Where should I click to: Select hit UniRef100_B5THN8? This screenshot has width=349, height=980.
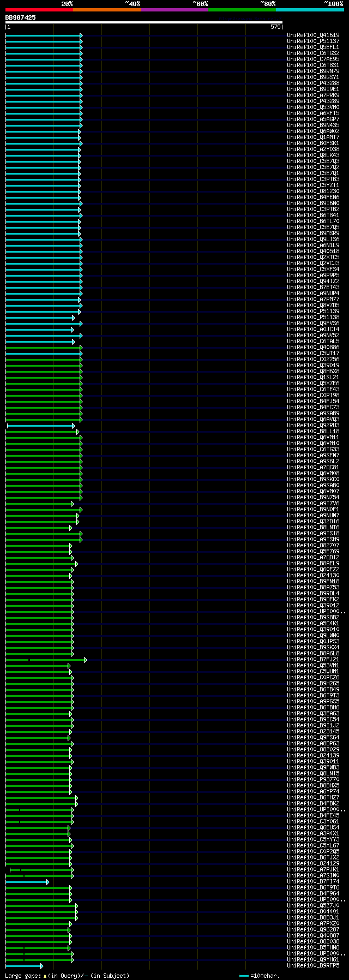pyautogui.click(x=313, y=948)
